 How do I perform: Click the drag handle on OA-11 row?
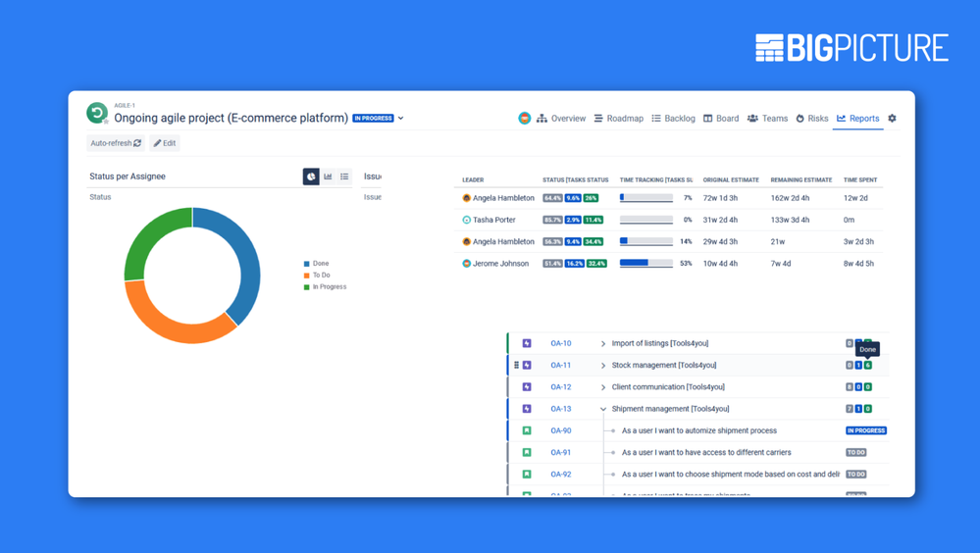[516, 365]
